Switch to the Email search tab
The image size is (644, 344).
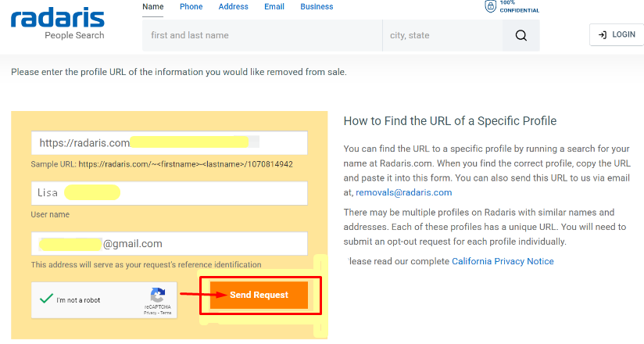[x=274, y=6]
